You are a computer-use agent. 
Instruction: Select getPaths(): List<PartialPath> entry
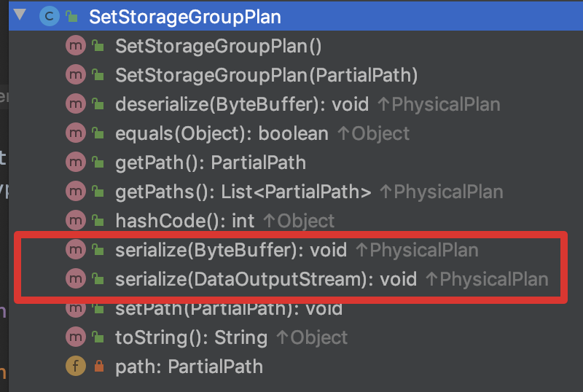click(x=243, y=192)
